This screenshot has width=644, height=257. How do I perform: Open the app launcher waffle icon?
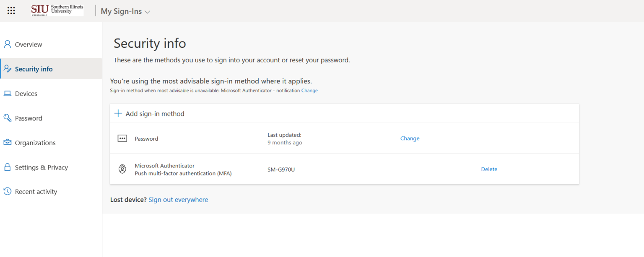[x=11, y=10]
